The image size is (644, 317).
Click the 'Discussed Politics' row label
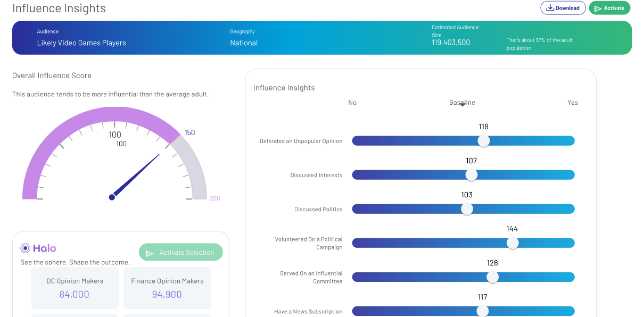(x=318, y=210)
